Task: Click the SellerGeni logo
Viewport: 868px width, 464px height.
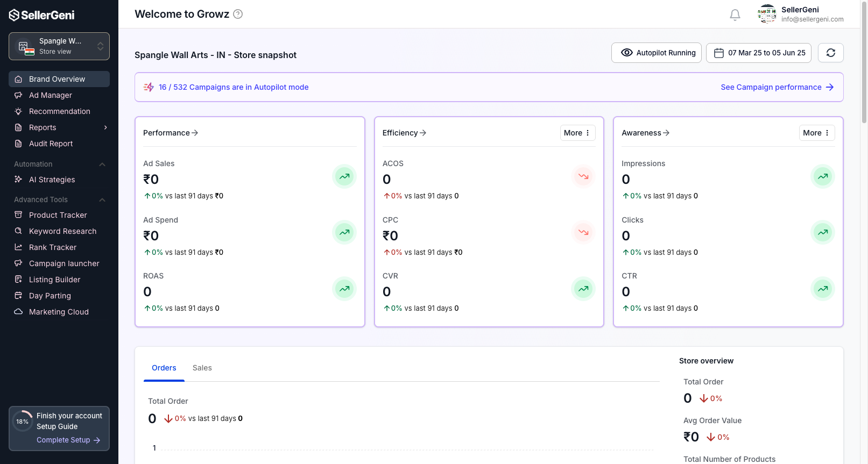Action: [x=42, y=15]
